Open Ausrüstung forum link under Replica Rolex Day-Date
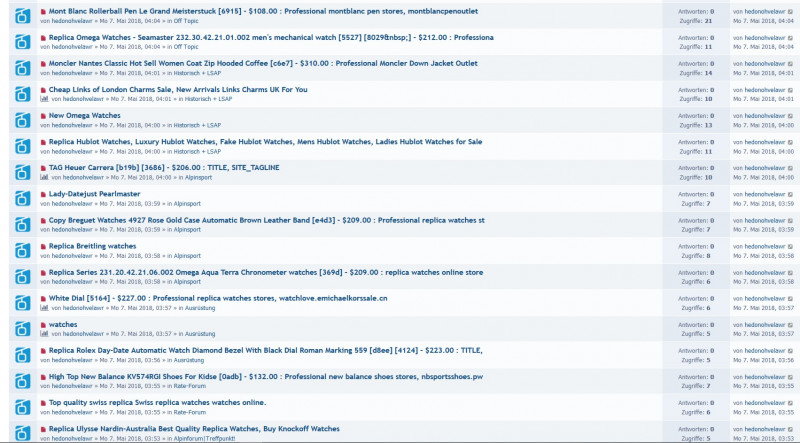The width and height of the screenshot is (800, 443). point(190,359)
